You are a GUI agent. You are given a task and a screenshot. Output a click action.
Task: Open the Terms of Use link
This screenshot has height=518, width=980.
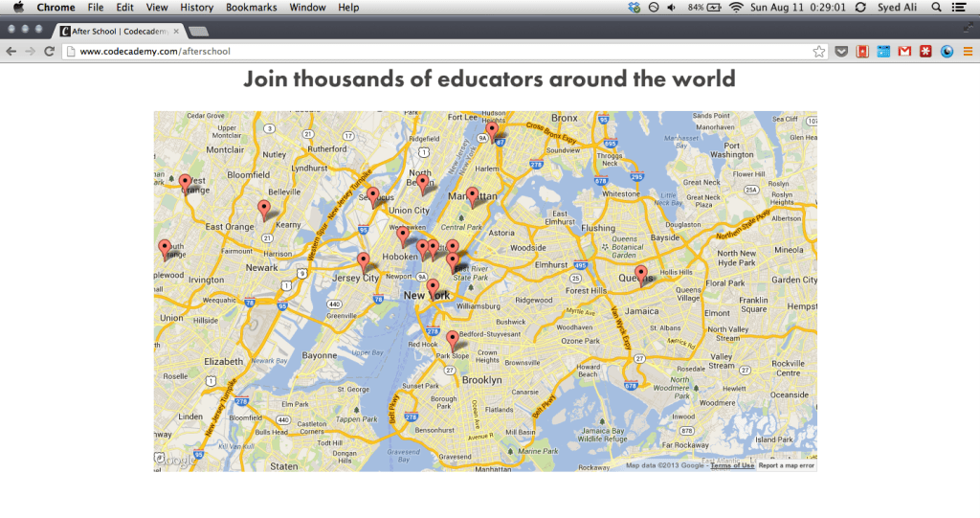click(732, 466)
